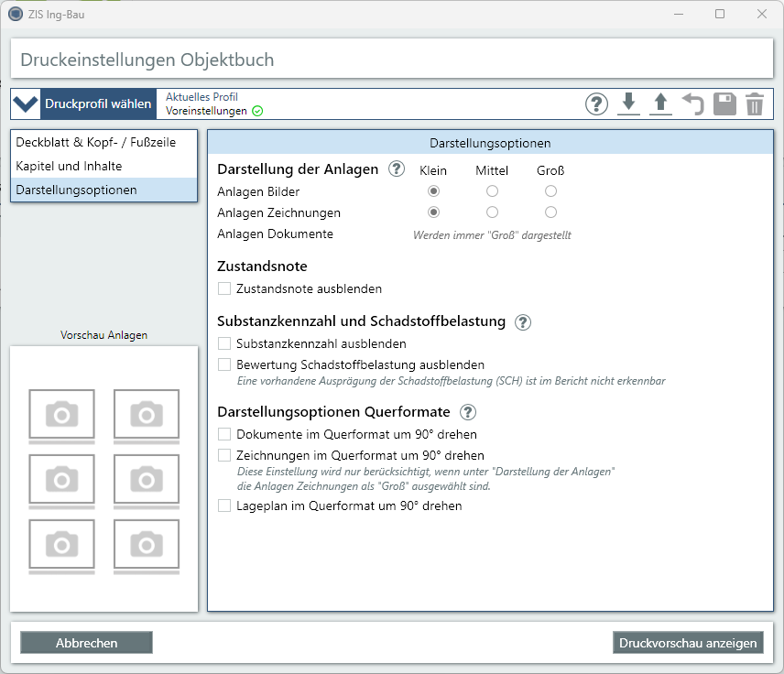Open Deckblatt & Kopf- / Fußzeile section
Screen dimensions: 784x674
click(96, 143)
